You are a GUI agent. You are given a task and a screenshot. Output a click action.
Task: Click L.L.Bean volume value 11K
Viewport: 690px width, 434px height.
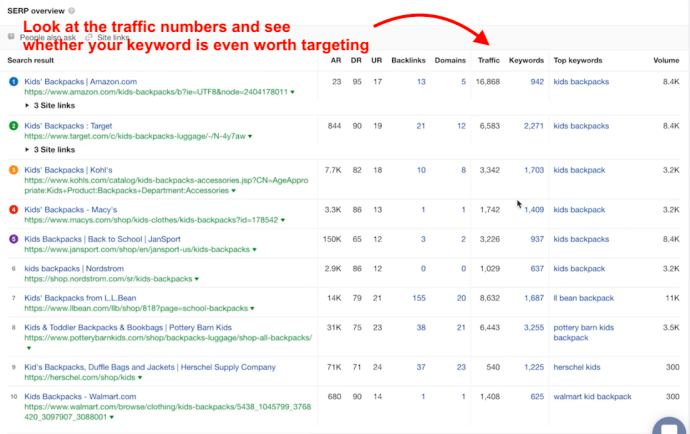coord(672,298)
